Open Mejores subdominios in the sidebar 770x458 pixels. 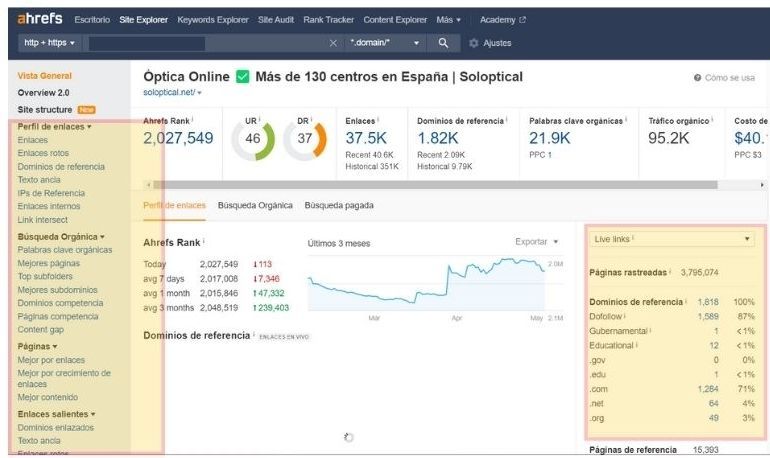[x=57, y=290]
